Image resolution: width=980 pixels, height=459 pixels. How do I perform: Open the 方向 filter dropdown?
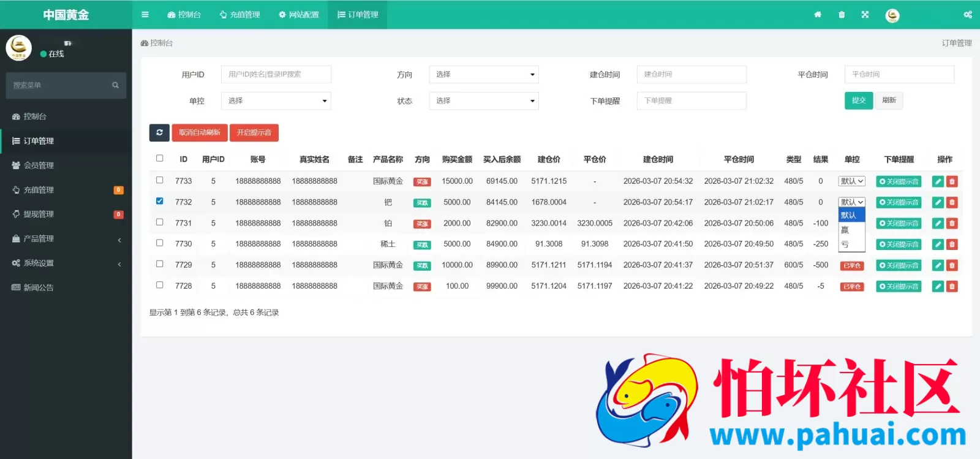(x=484, y=74)
